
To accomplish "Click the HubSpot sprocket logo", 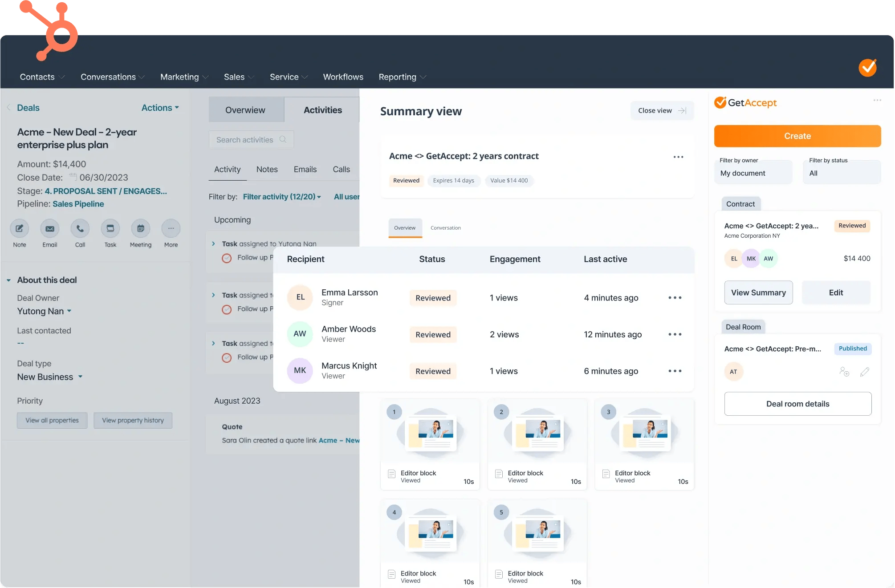I will [49, 31].
